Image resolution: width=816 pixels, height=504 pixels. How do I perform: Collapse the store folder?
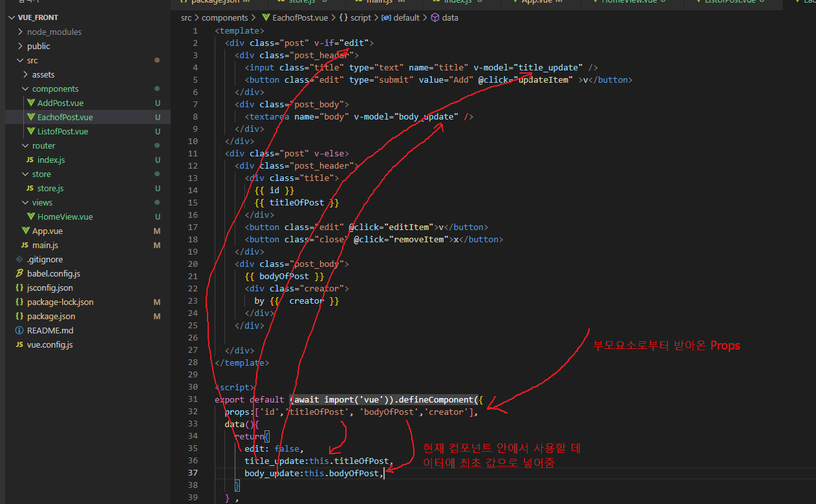click(x=26, y=174)
